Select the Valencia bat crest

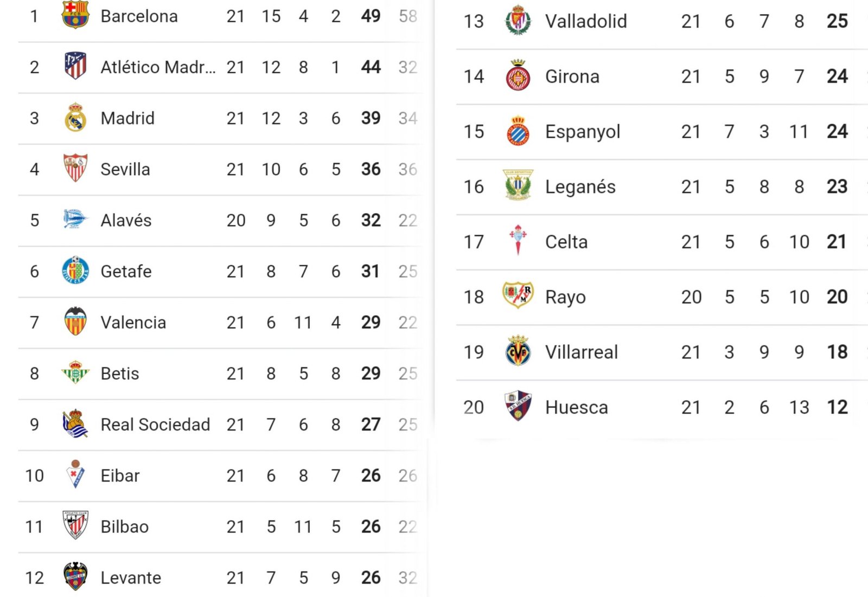coord(75,322)
